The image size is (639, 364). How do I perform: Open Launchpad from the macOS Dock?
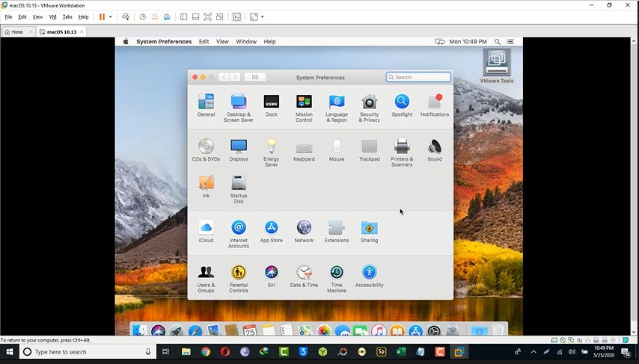coord(177,330)
